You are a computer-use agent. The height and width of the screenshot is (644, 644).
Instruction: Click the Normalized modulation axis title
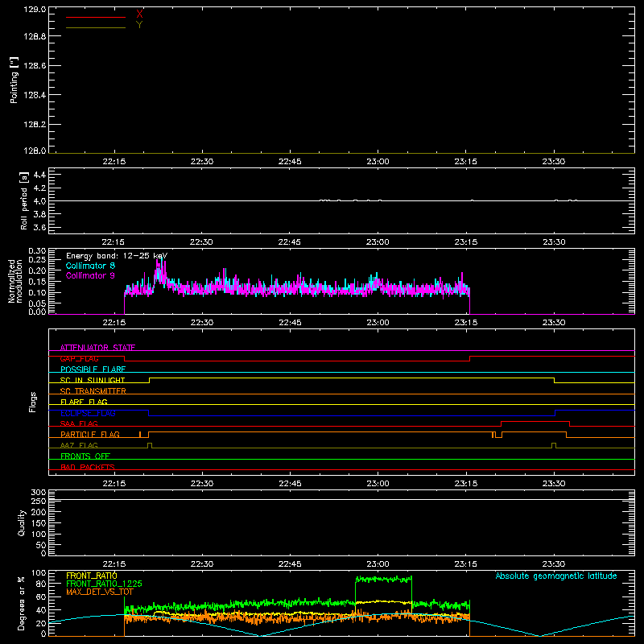14,281
